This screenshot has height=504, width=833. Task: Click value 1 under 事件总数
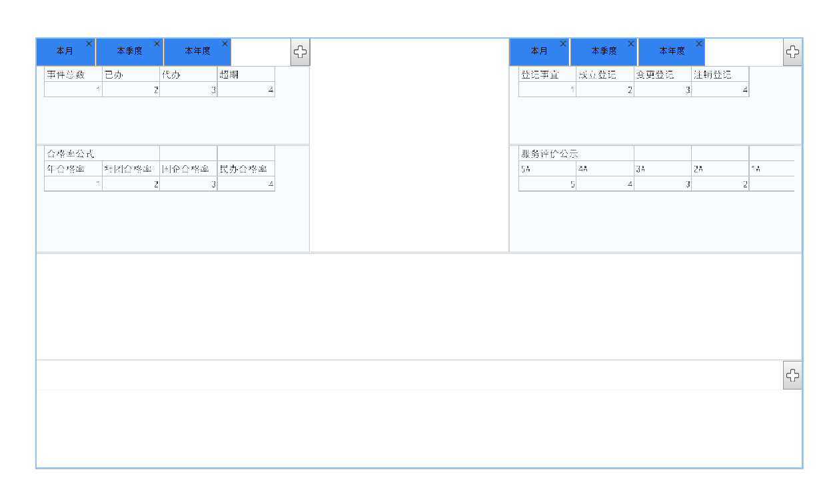click(x=73, y=90)
